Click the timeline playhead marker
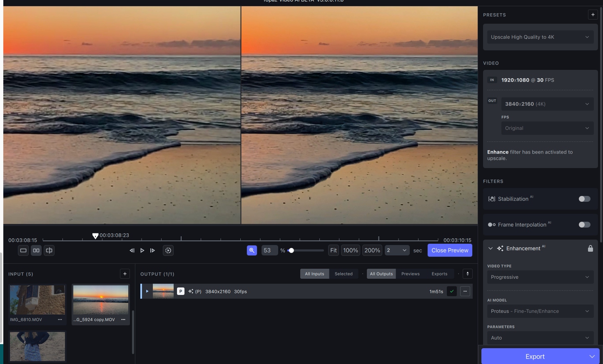 tap(95, 236)
